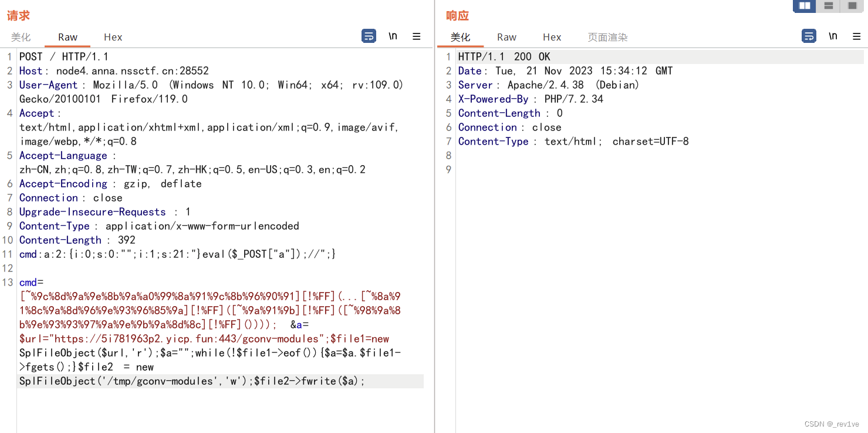The width and height of the screenshot is (868, 433).
Task: Click the 请求 panel title
Action: (18, 16)
